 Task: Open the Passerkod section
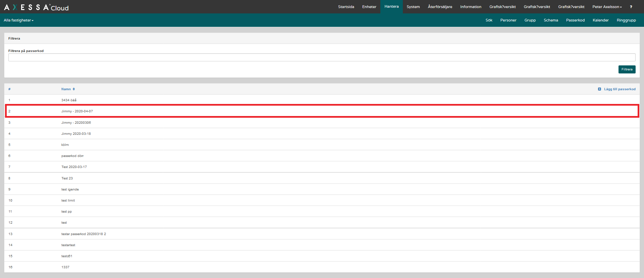[x=575, y=20]
